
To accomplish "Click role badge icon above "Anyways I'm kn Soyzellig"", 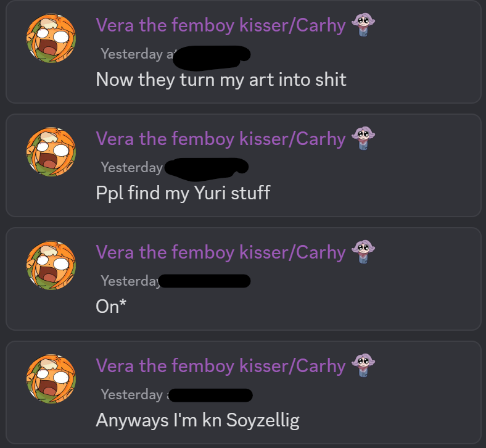I will coord(363,367).
